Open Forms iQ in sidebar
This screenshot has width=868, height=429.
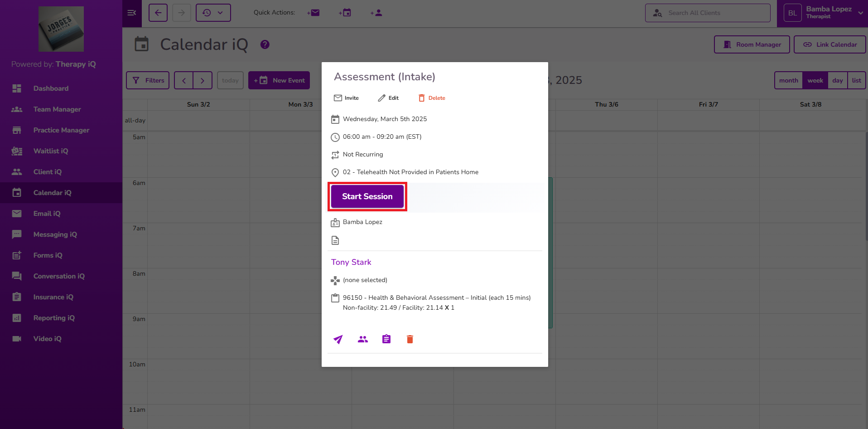[x=61, y=255]
